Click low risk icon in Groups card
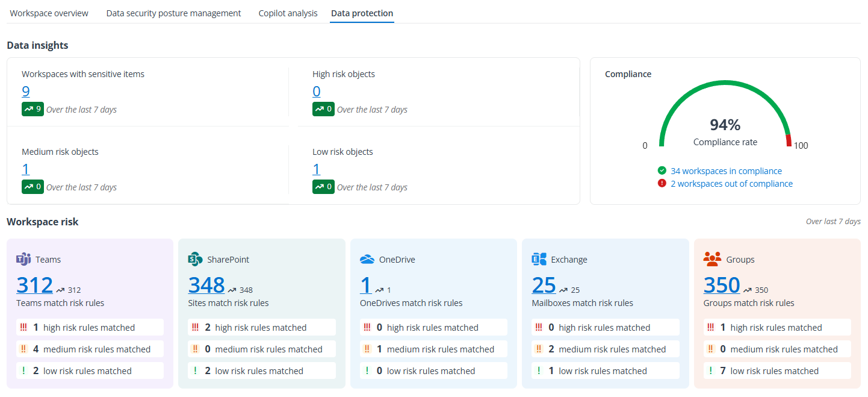This screenshot has height=397, width=868. [710, 370]
